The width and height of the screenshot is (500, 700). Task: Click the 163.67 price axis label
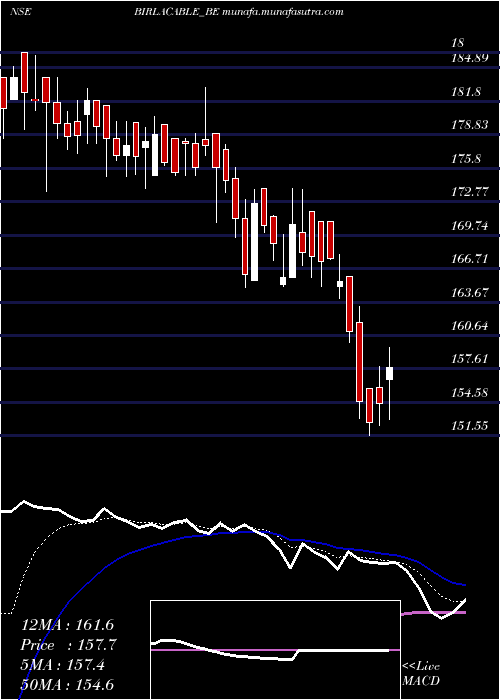pyautogui.click(x=469, y=293)
